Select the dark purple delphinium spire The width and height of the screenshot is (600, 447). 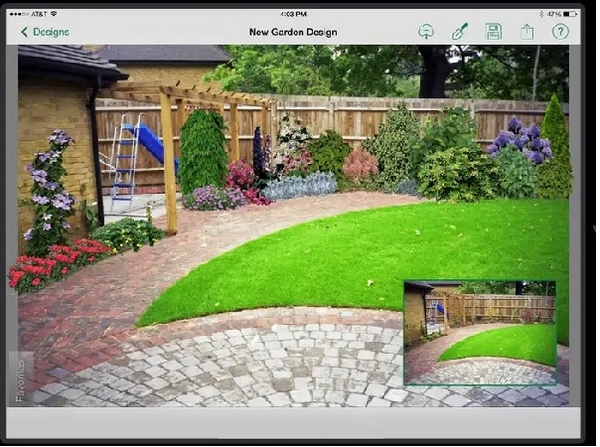[x=259, y=153]
